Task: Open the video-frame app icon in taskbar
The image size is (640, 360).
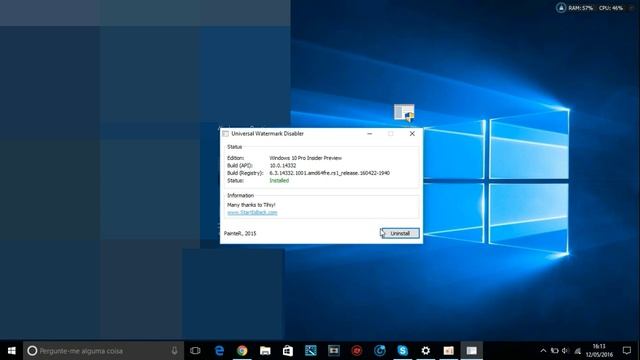Action: (333, 351)
